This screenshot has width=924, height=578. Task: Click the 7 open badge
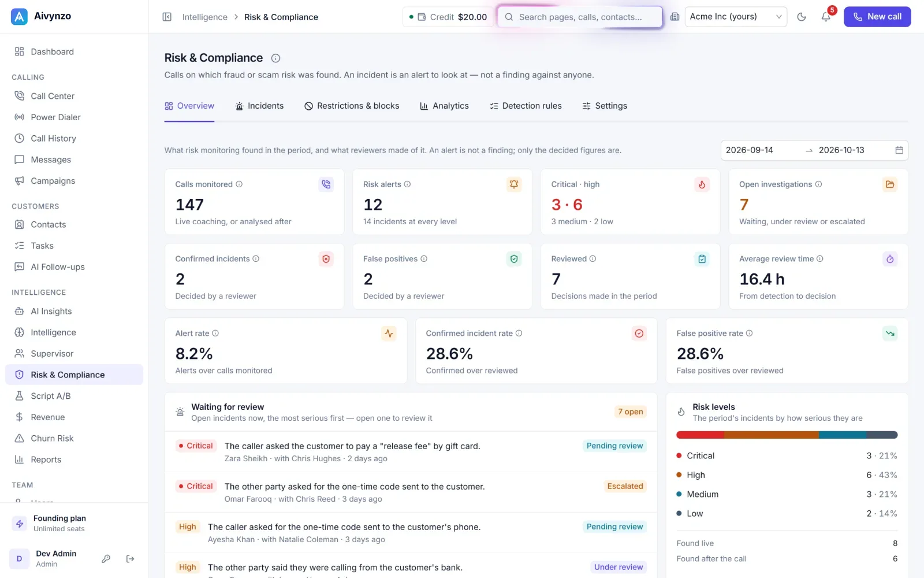pyautogui.click(x=630, y=412)
